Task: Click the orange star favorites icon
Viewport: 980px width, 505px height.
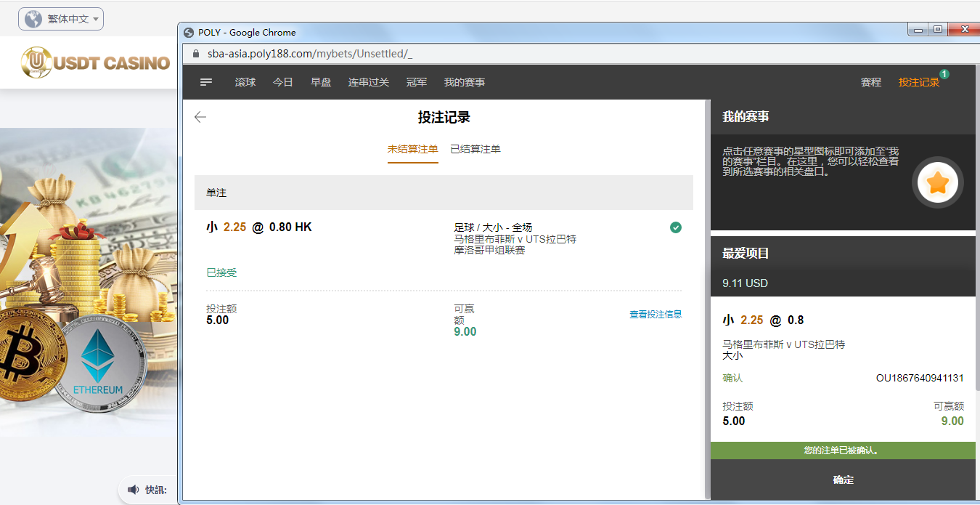Action: pyautogui.click(x=937, y=182)
